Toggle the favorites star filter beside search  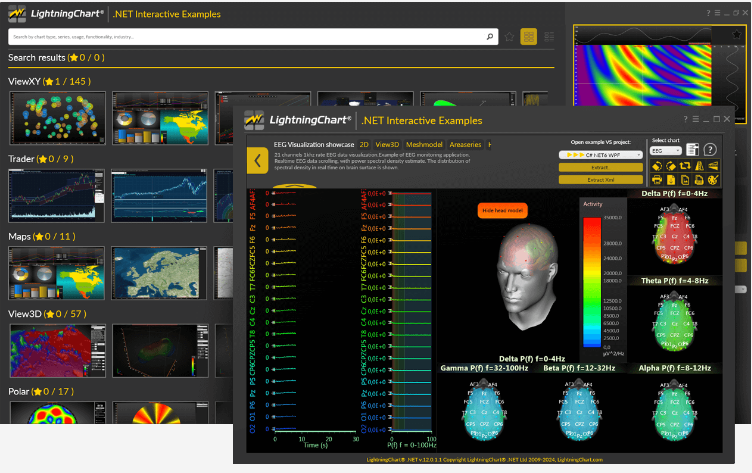point(509,36)
